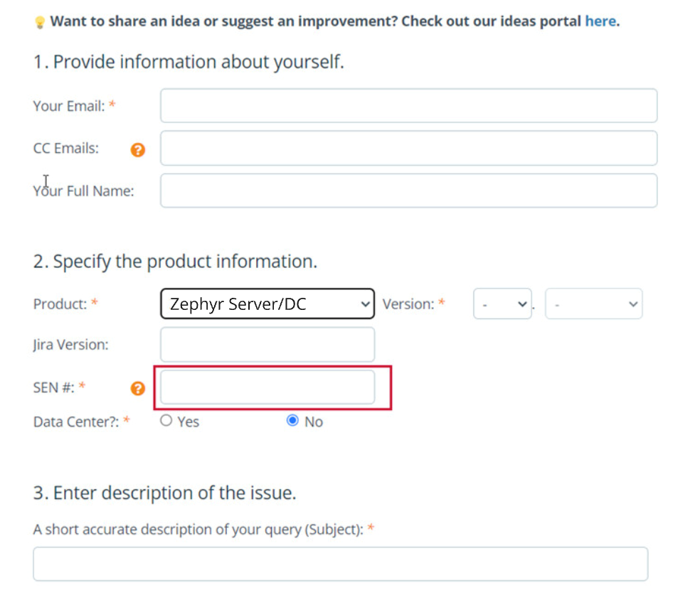Click the Your Full Name input field

[408, 191]
